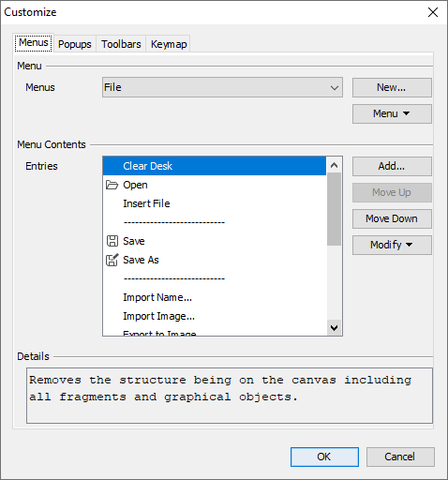This screenshot has width=448, height=480.
Task: Click the entries list scroll up arrow
Action: [334, 165]
